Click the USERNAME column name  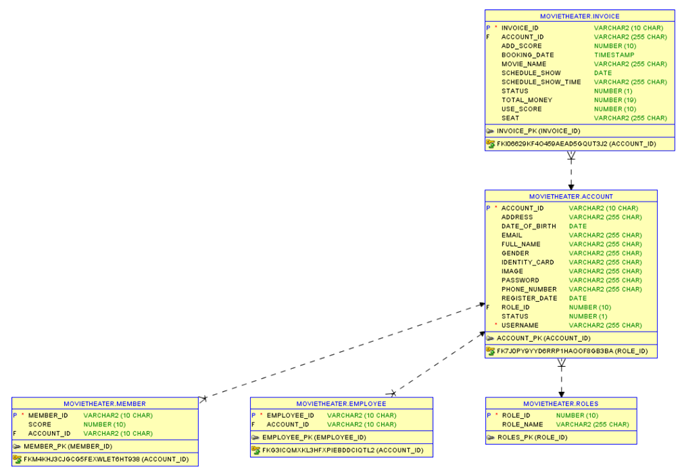coord(520,326)
